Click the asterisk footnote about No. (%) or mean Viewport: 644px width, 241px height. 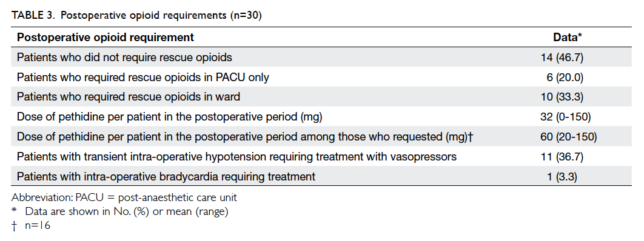[120, 212]
